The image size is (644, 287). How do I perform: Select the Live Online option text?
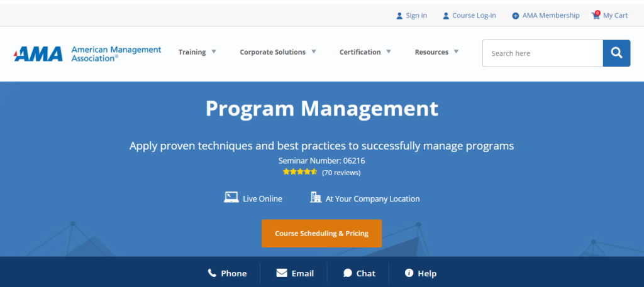tap(262, 199)
